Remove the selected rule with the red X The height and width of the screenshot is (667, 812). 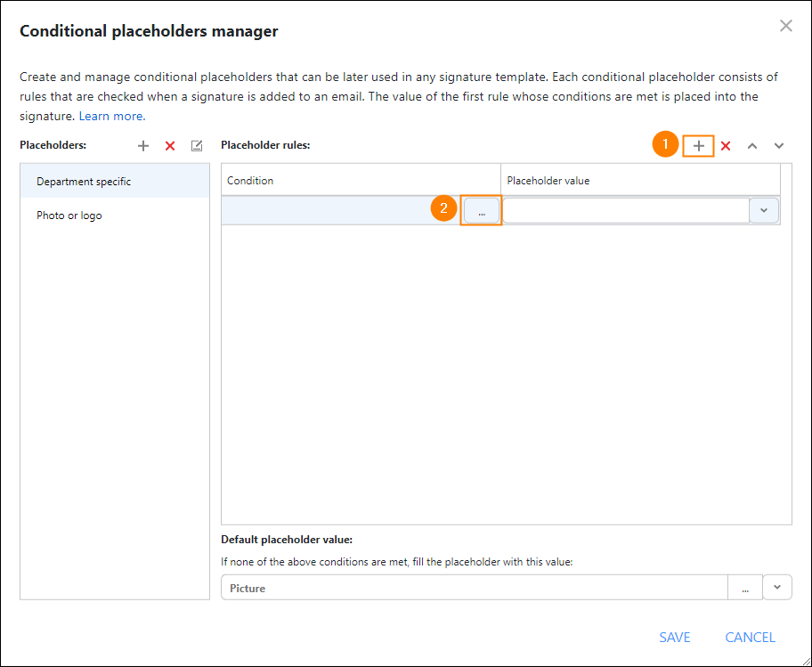point(726,144)
